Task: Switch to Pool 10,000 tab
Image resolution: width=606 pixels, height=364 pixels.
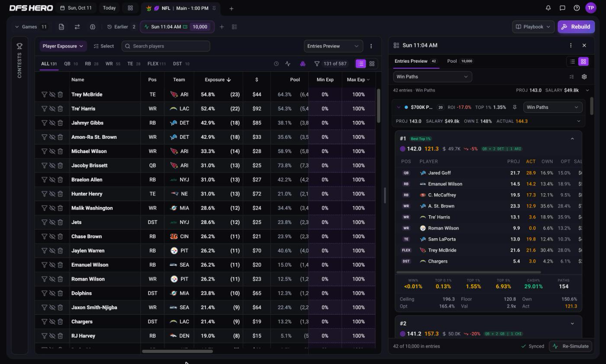Action: point(460,61)
